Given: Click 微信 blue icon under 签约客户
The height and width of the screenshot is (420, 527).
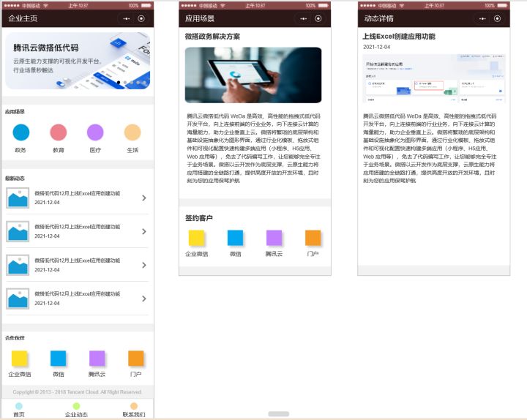Looking at the screenshot, I should coord(235,238).
